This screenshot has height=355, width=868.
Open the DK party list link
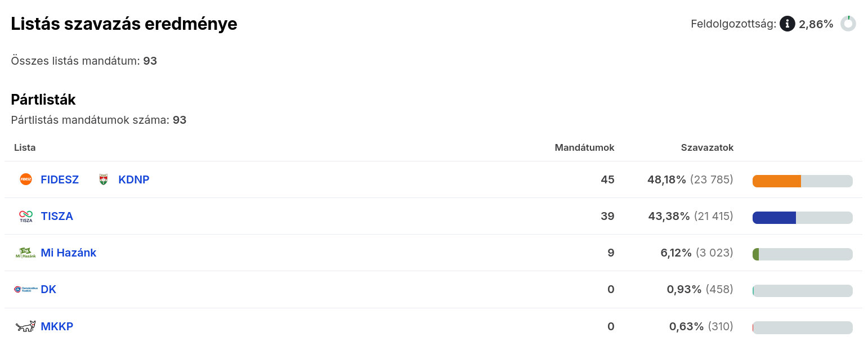48,289
